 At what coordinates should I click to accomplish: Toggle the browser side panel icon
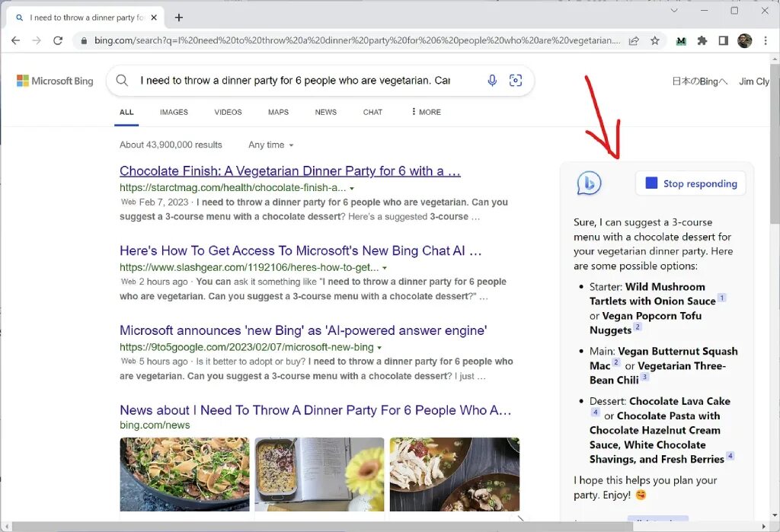[724, 41]
